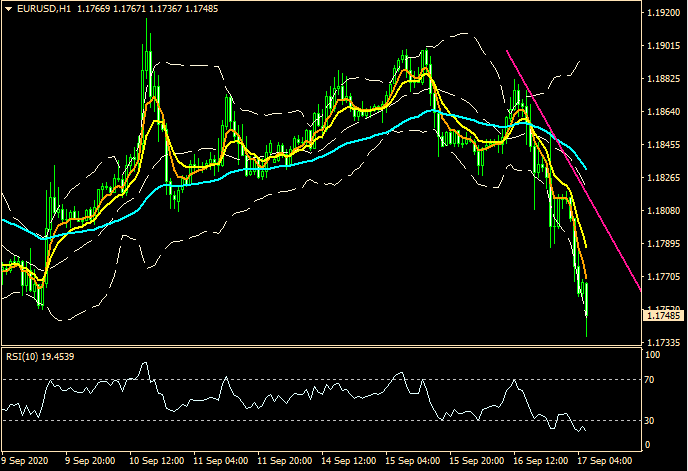Screen dimensions: 688x471
Task: Click the latest candle's lower wick
Action: [x=586, y=328]
